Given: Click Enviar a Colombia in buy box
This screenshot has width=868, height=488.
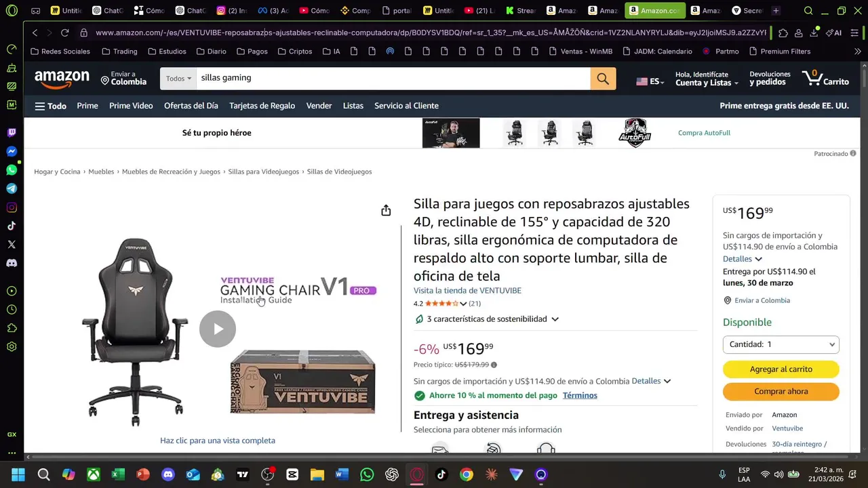Looking at the screenshot, I should pos(762,300).
